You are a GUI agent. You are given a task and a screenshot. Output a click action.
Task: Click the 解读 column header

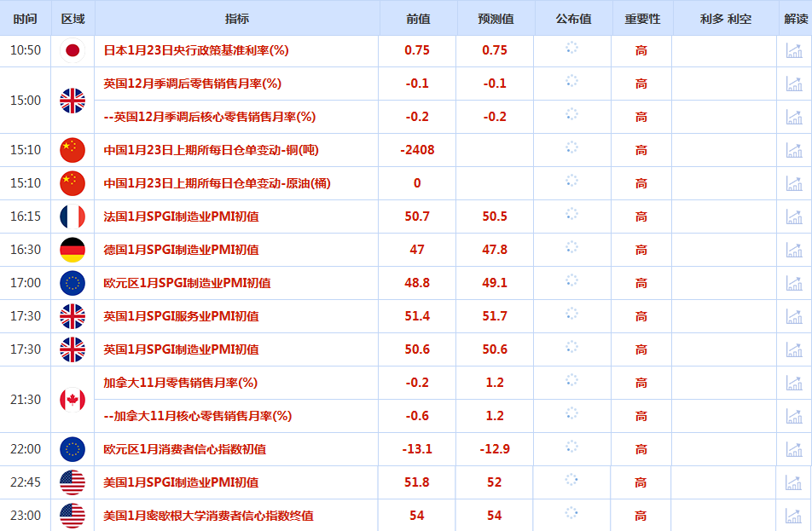[x=795, y=19]
